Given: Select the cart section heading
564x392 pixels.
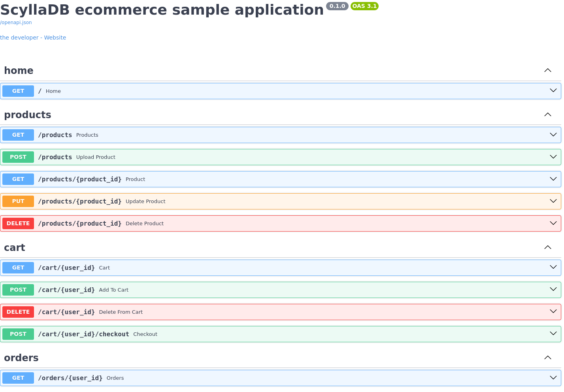Looking at the screenshot, I should (15, 247).
